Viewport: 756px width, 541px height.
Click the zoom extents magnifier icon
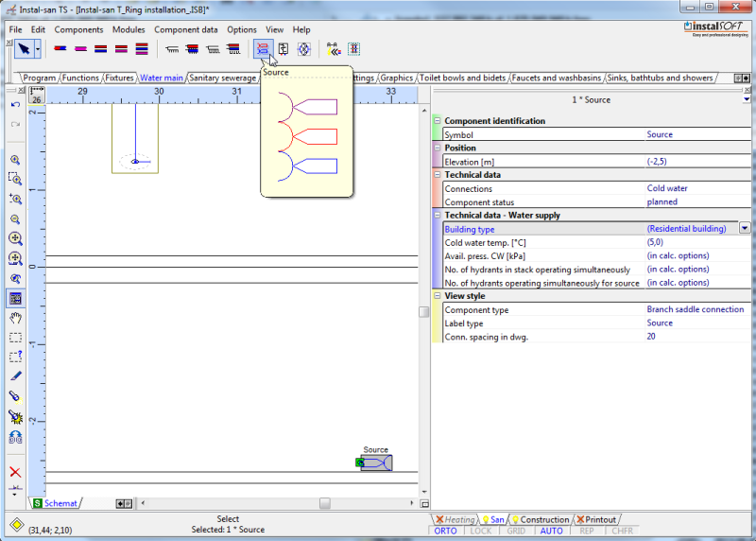(x=15, y=238)
